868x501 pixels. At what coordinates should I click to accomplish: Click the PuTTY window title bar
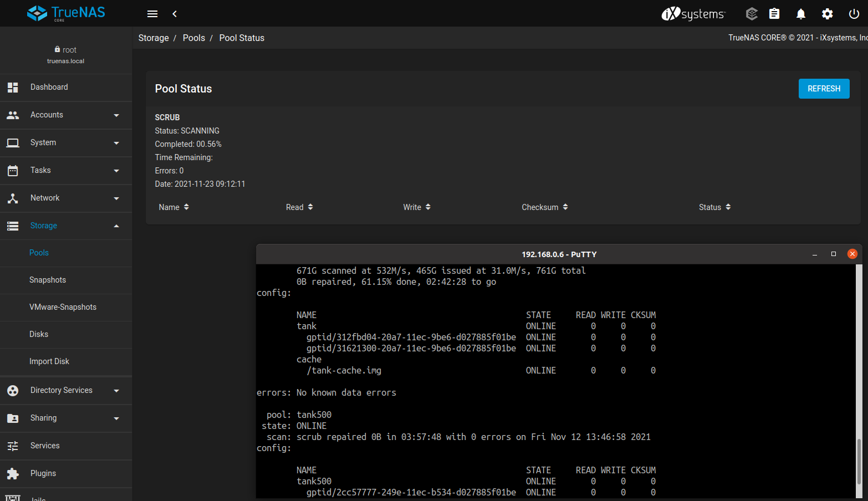point(559,254)
